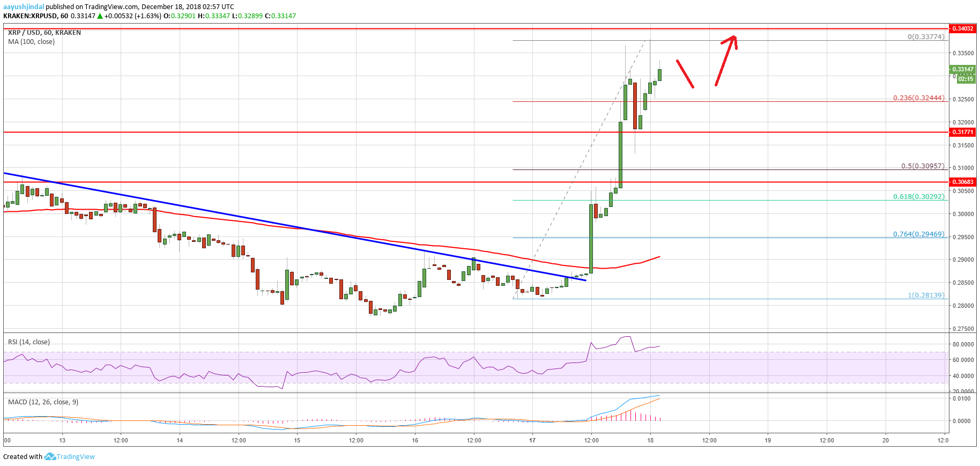Viewport: 980px width, 466px height.
Task: Click the RSI (14, close) indicator label
Action: tap(29, 342)
